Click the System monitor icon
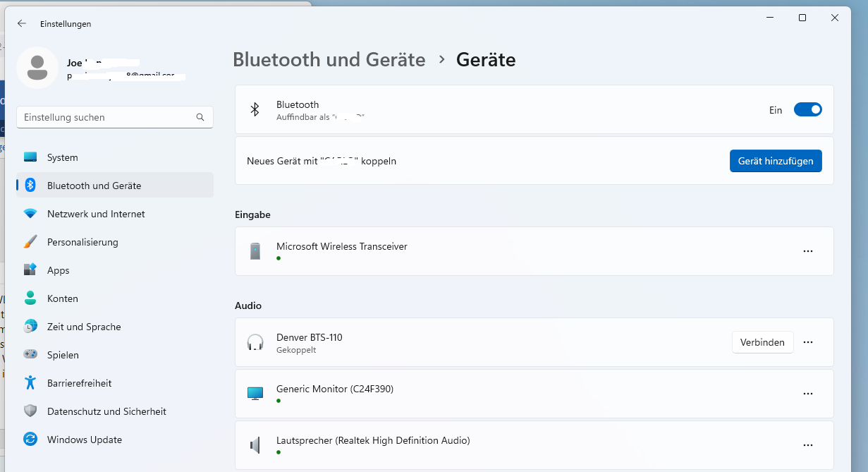Screen dimensions: 868x472 coord(30,157)
